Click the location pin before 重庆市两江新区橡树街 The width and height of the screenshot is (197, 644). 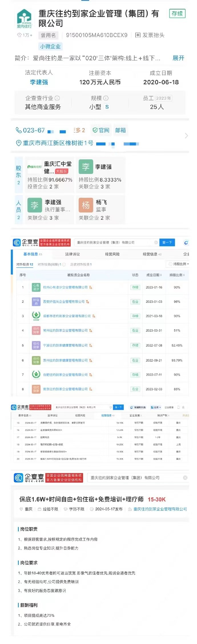click(19, 143)
